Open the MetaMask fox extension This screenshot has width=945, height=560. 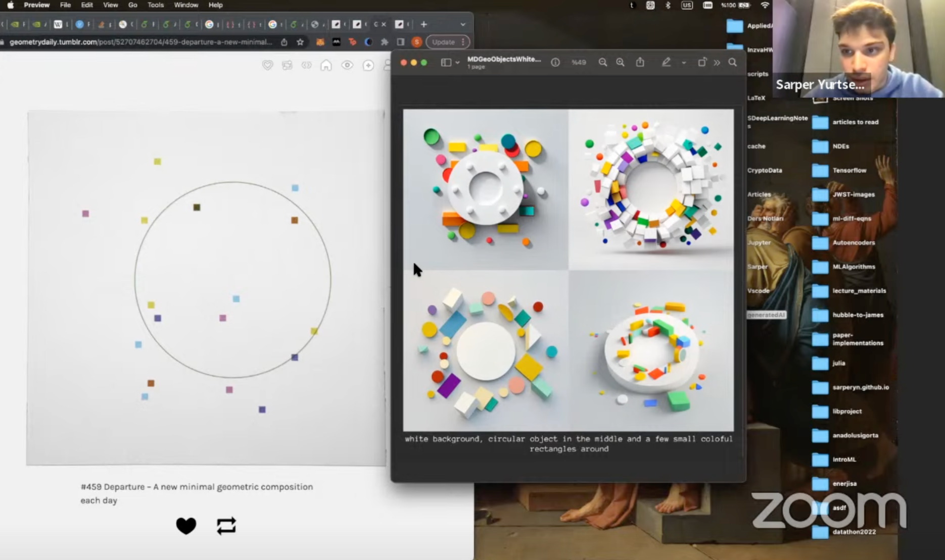[x=320, y=42]
